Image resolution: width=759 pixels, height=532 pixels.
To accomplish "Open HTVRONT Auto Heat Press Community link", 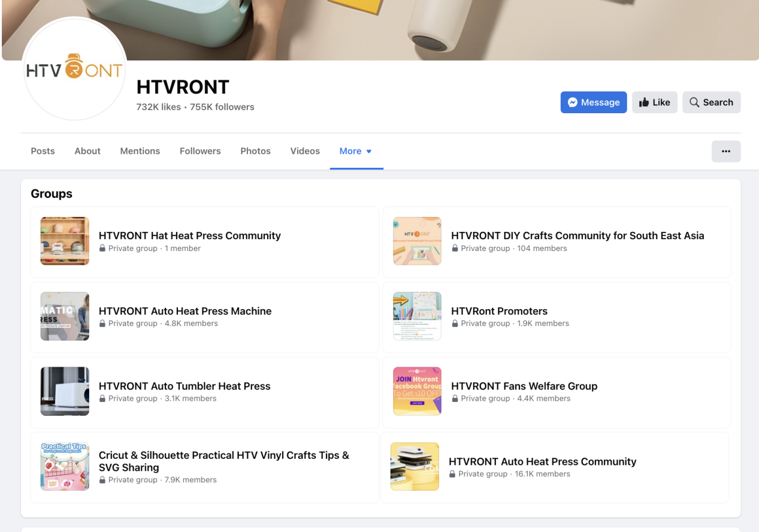I will coord(542,461).
